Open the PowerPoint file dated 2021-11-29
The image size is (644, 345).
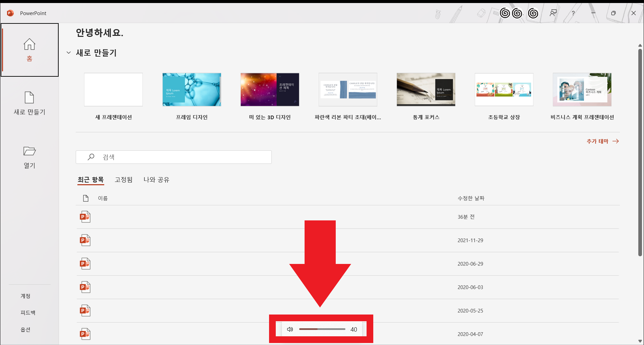click(x=347, y=240)
